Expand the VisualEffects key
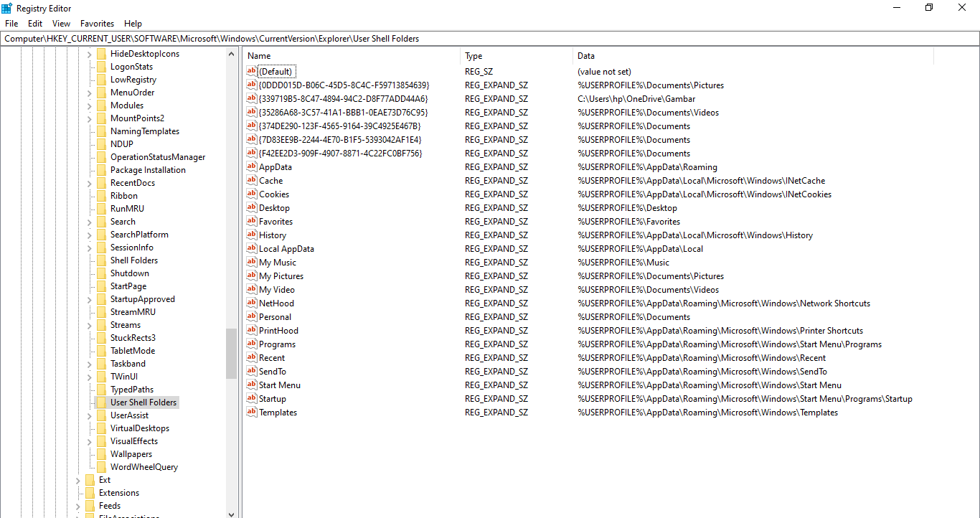 point(90,441)
